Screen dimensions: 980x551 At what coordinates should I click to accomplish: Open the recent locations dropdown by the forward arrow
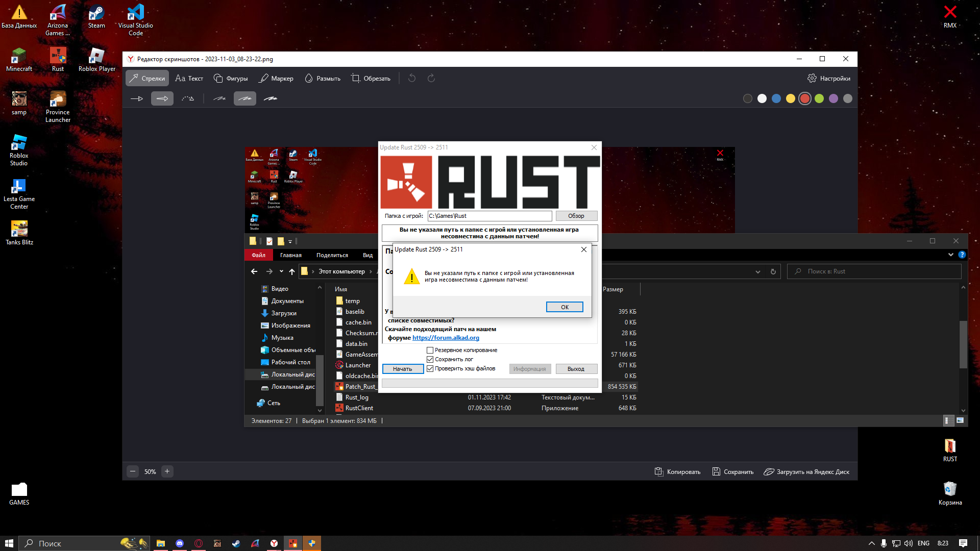coord(281,271)
